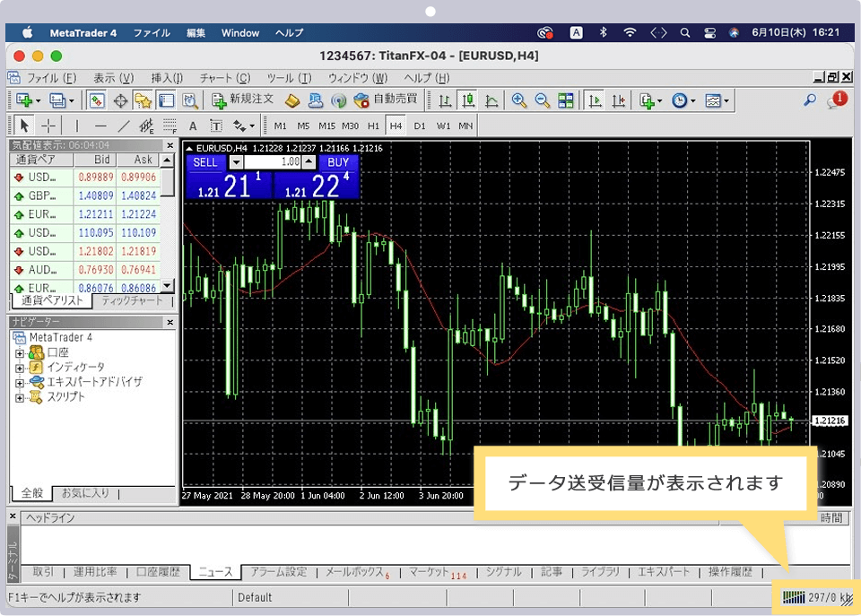Toggle the Navigator star-folder icon
This screenshot has height=616, width=861.
point(143,100)
